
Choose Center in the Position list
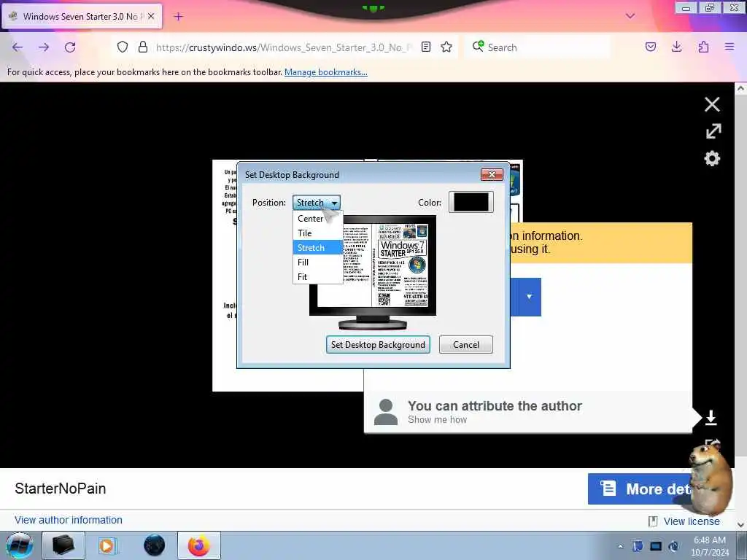[318, 219]
